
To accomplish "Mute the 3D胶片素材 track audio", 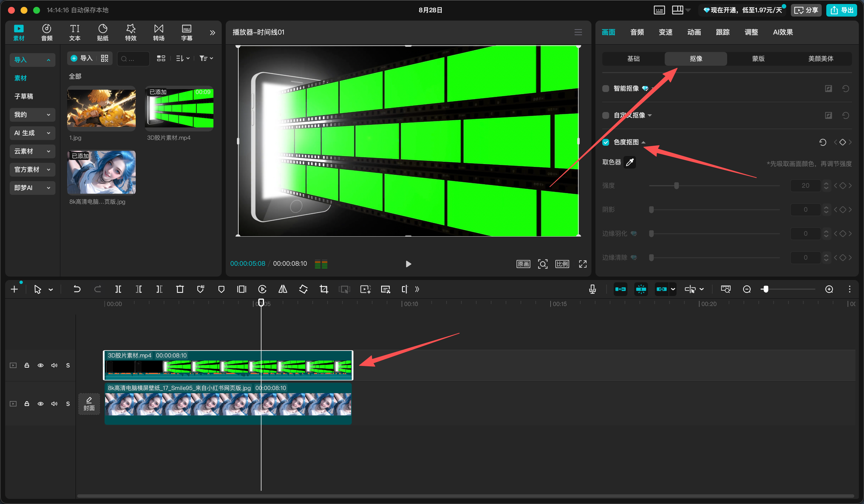I will pos(54,365).
